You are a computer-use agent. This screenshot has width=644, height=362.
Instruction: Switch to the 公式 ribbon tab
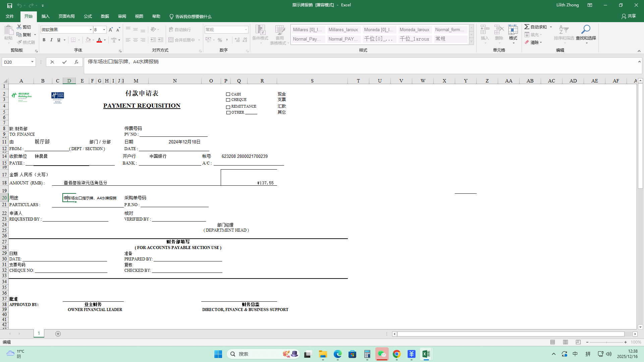[x=88, y=16]
